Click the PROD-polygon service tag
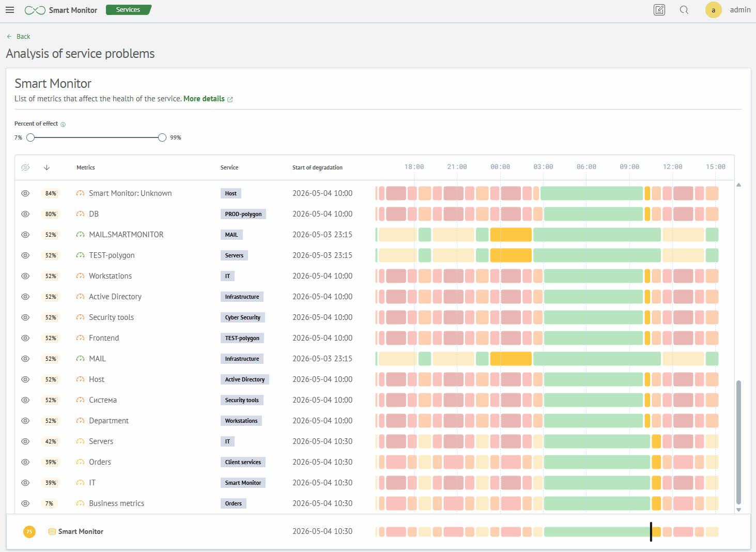The height and width of the screenshot is (552, 756). coord(243,214)
